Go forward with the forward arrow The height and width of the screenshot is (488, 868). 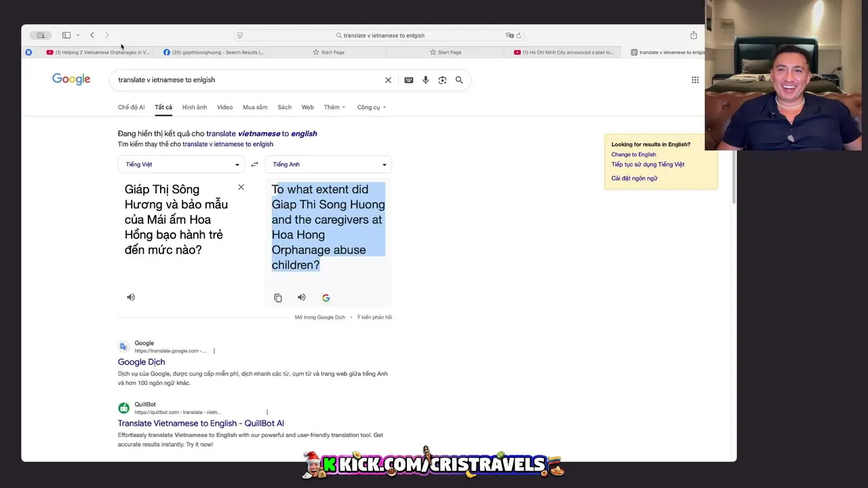point(107,35)
